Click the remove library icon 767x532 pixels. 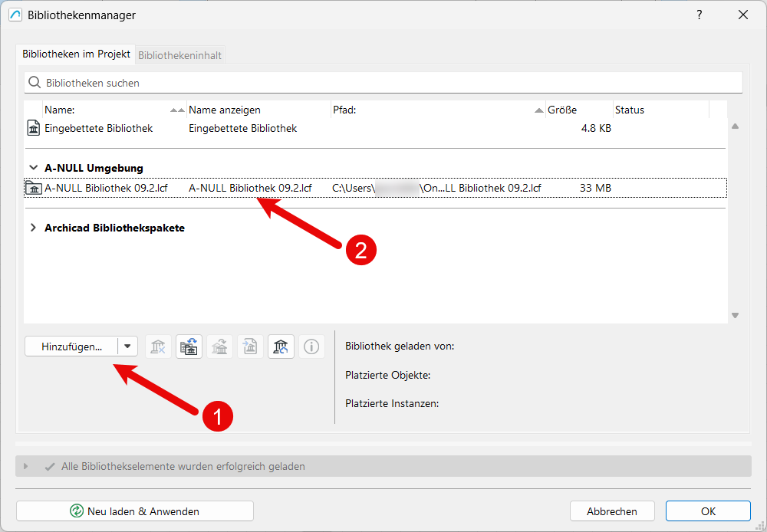pyautogui.click(x=158, y=346)
